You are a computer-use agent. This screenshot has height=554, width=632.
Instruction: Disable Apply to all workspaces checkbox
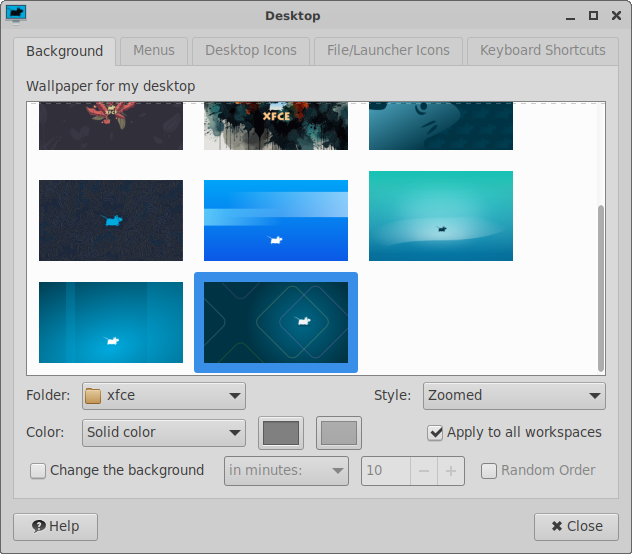[435, 433]
